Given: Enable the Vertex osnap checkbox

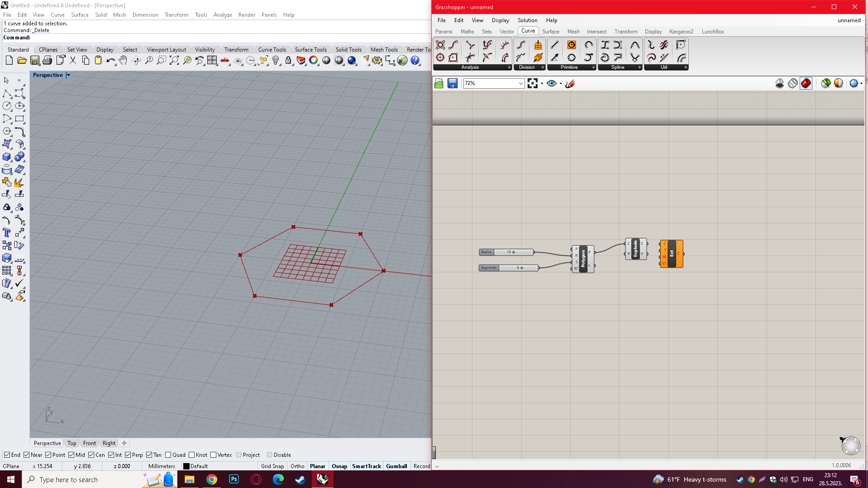Looking at the screenshot, I should click(x=214, y=455).
